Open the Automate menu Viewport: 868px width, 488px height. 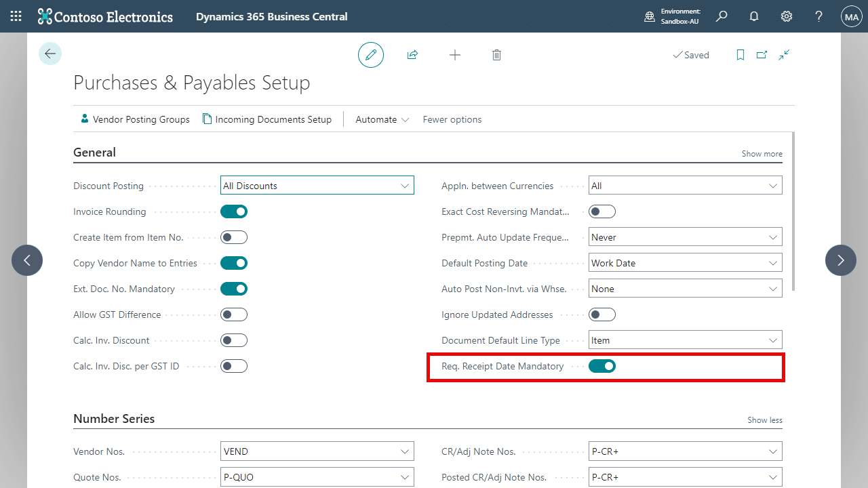382,119
